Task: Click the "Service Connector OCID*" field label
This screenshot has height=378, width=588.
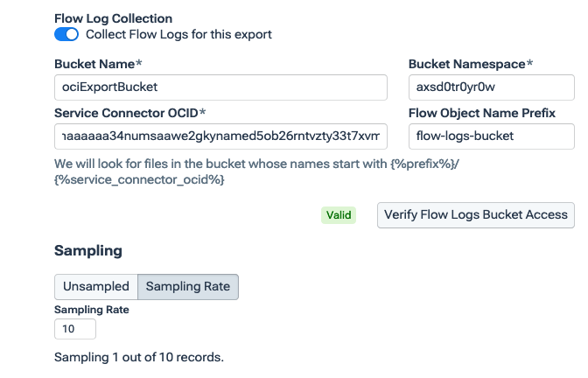Action: click(130, 113)
